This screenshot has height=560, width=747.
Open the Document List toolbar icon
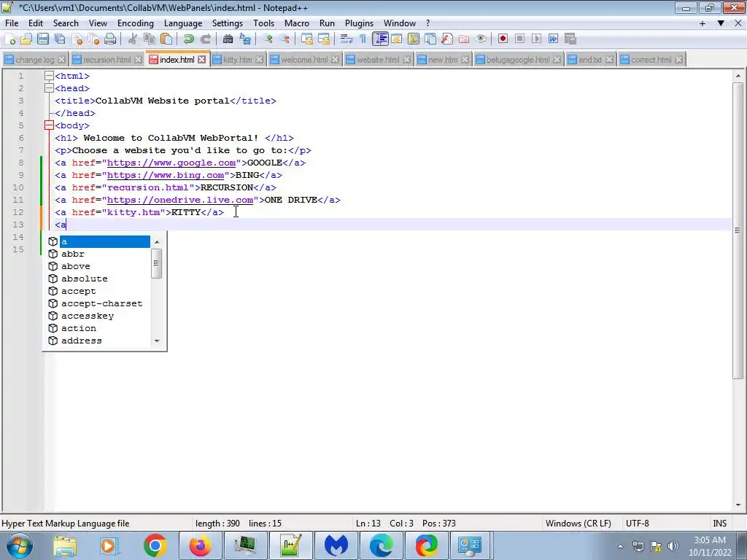click(430, 39)
